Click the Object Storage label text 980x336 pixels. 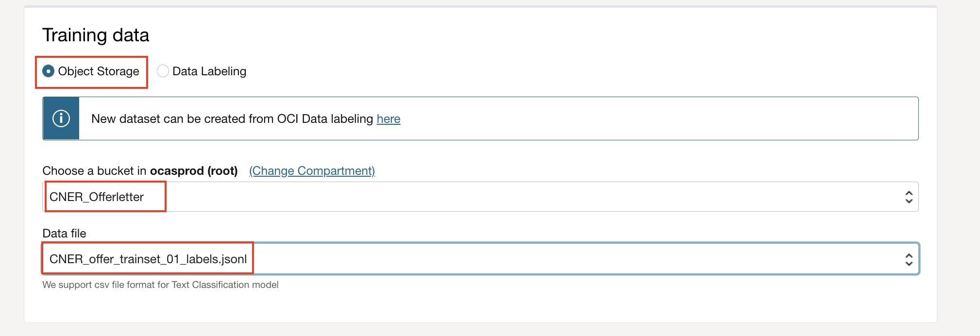[x=99, y=71]
